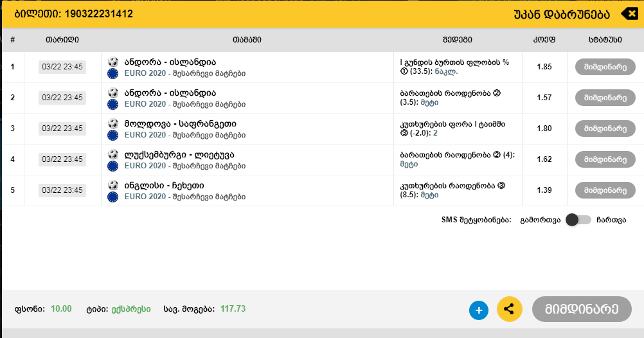Click date 03/22 23:45 in row 5

62,190
